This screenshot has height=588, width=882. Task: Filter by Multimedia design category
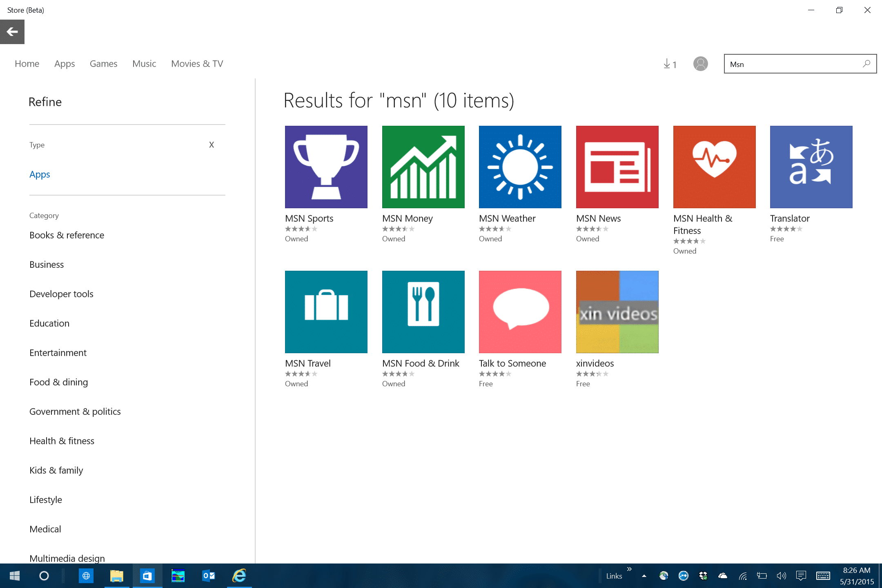pyautogui.click(x=67, y=558)
